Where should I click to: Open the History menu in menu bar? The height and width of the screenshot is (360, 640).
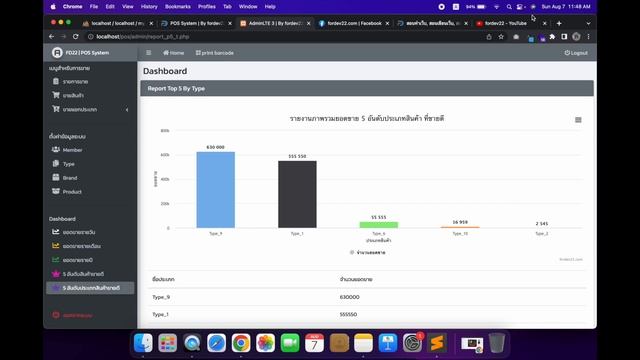tap(149, 7)
